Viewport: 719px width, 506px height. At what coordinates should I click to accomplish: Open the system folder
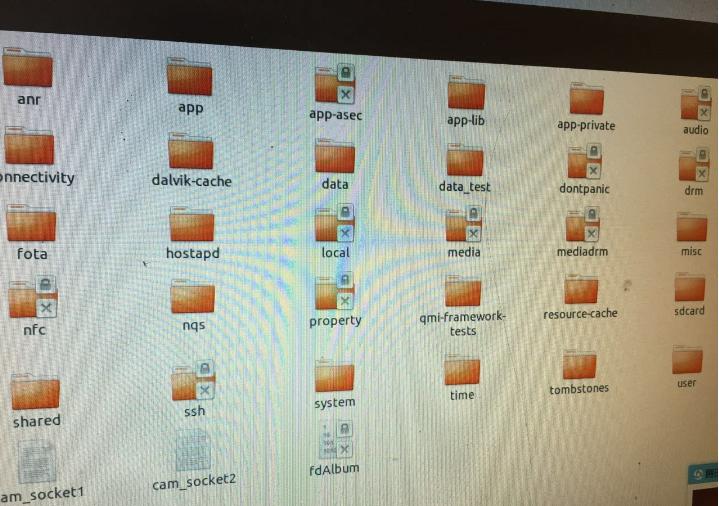[x=334, y=376]
